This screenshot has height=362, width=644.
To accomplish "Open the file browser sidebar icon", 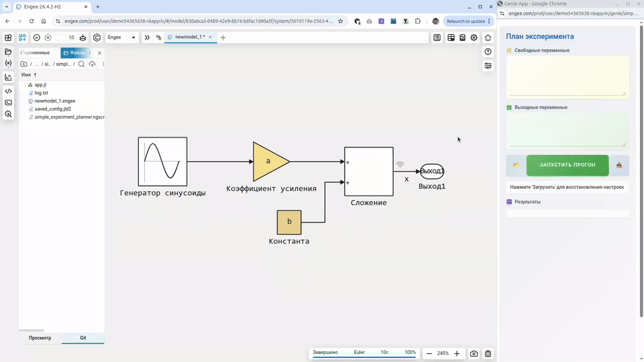I will tap(8, 52).
